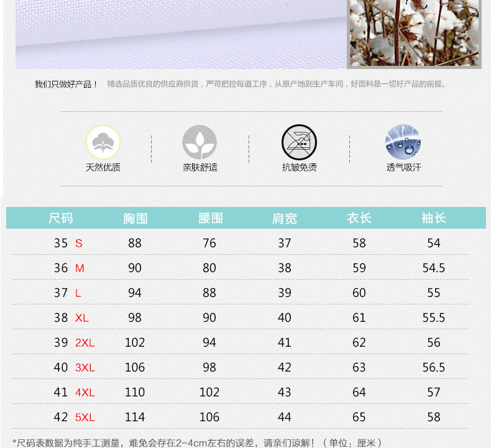Click garment length value 60
The height and width of the screenshot is (448, 491).
tap(359, 293)
